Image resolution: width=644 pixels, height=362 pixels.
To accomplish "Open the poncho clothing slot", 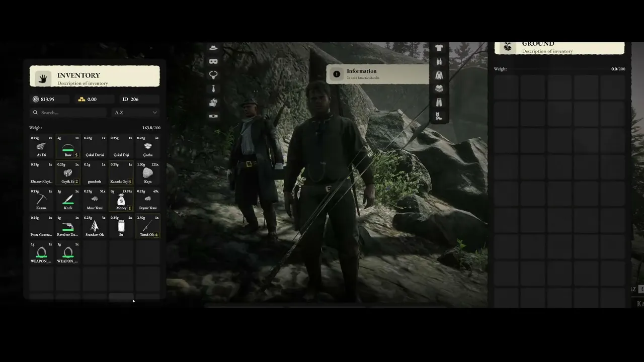I will click(x=439, y=88).
